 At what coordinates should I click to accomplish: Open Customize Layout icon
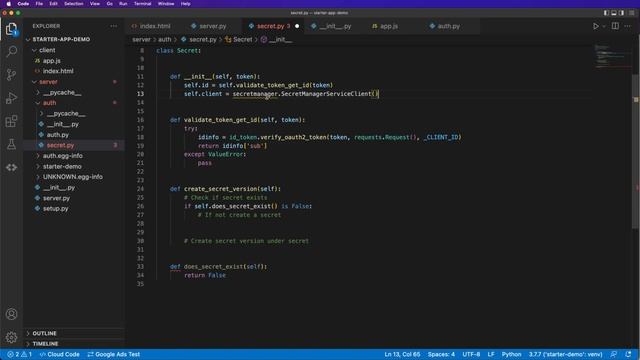(x=631, y=13)
